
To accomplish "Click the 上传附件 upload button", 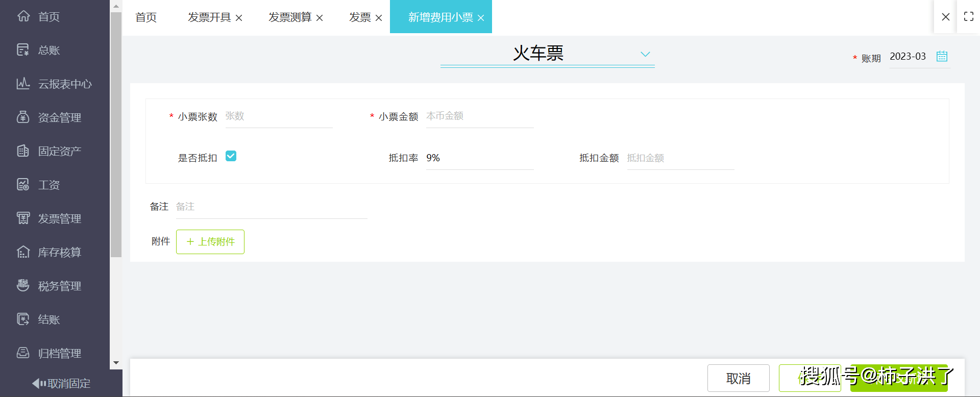I will (210, 242).
